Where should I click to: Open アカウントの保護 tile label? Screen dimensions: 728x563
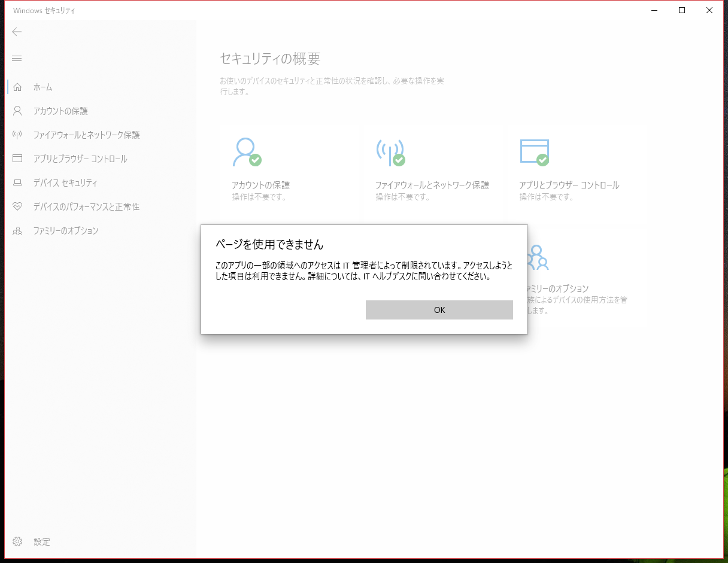(260, 185)
